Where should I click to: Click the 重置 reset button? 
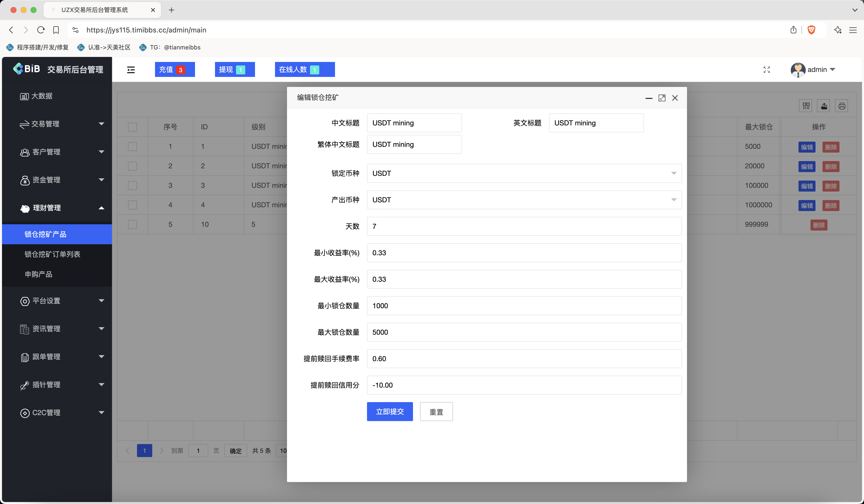(x=436, y=412)
